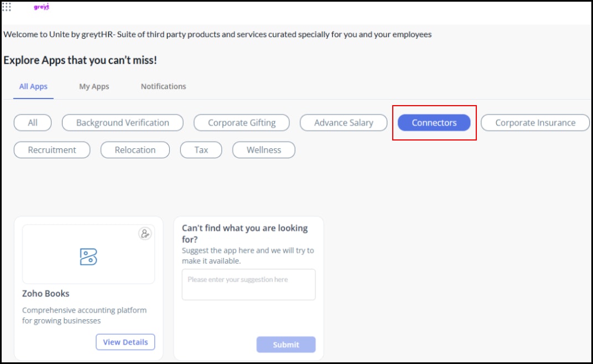Switch to the All Apps tab
The width and height of the screenshot is (593, 364).
point(33,87)
